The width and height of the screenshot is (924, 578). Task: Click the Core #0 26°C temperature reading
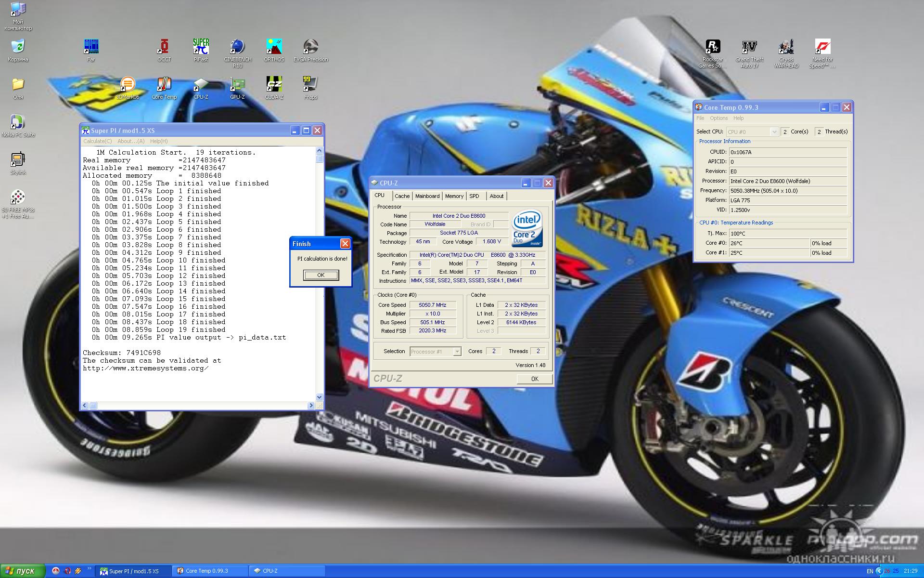[769, 243]
